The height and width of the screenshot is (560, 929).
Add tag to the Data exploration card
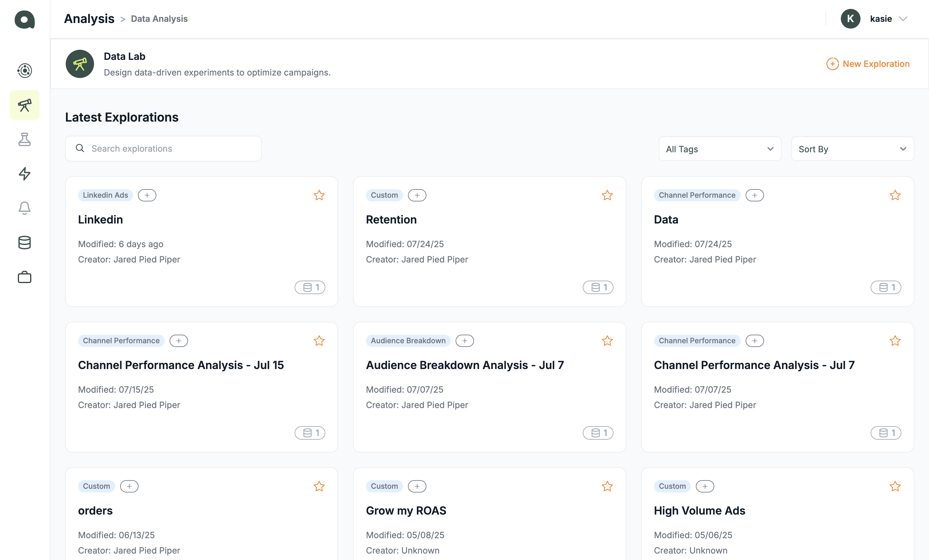755,195
